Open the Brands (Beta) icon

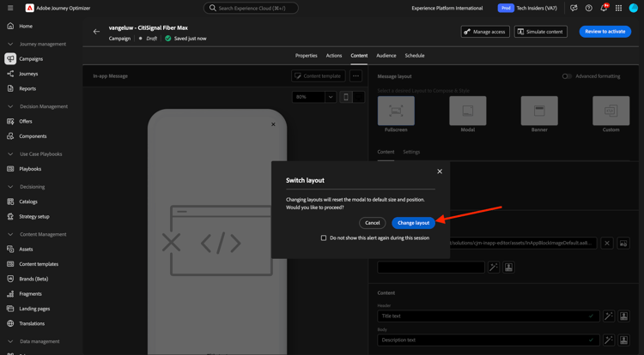[x=10, y=279]
